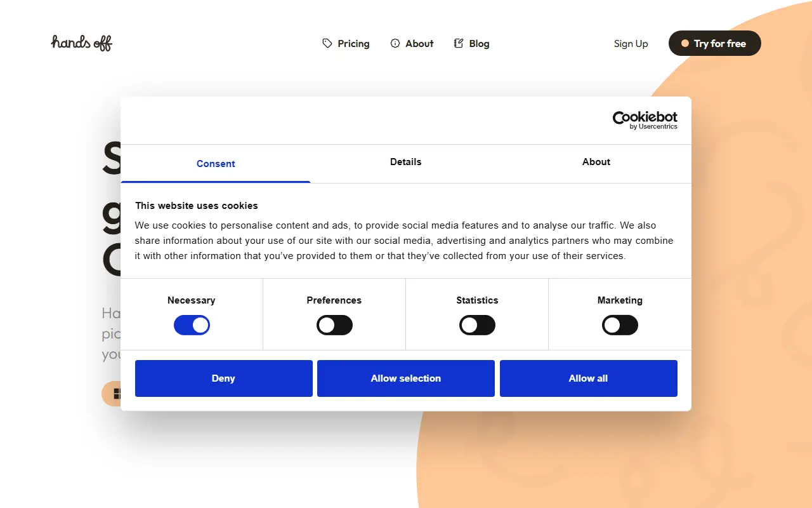Open Pricing in the navigation bar
812x508 pixels.
pos(346,43)
